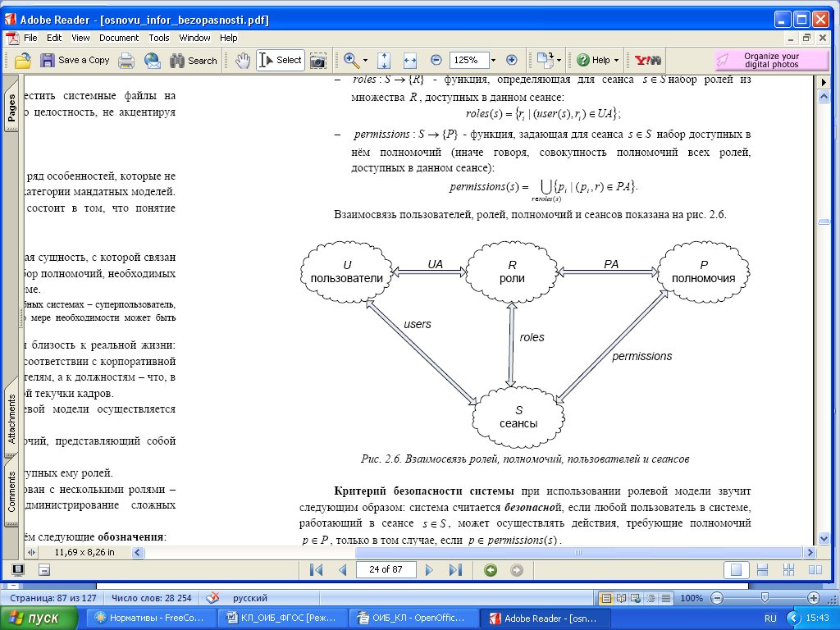
Task: Click the rotate/pages view icon
Action: pos(545,61)
